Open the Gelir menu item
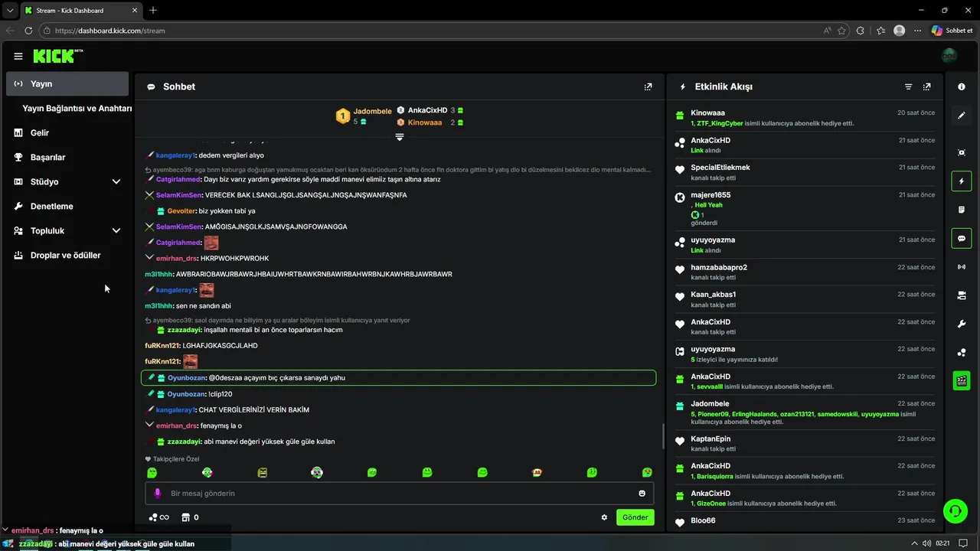 tap(67, 133)
